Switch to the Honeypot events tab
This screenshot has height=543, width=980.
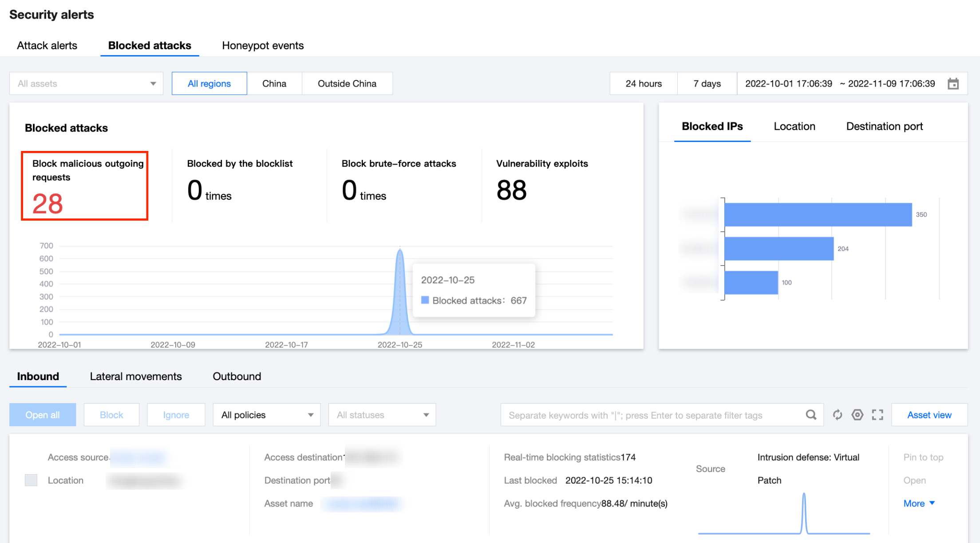click(x=263, y=45)
